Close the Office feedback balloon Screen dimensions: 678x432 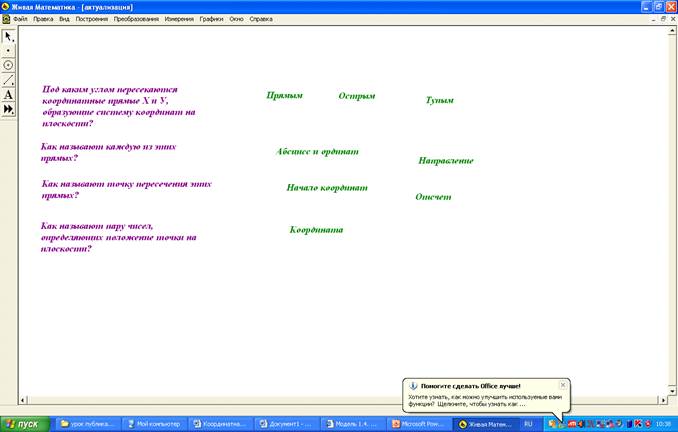[x=563, y=385]
